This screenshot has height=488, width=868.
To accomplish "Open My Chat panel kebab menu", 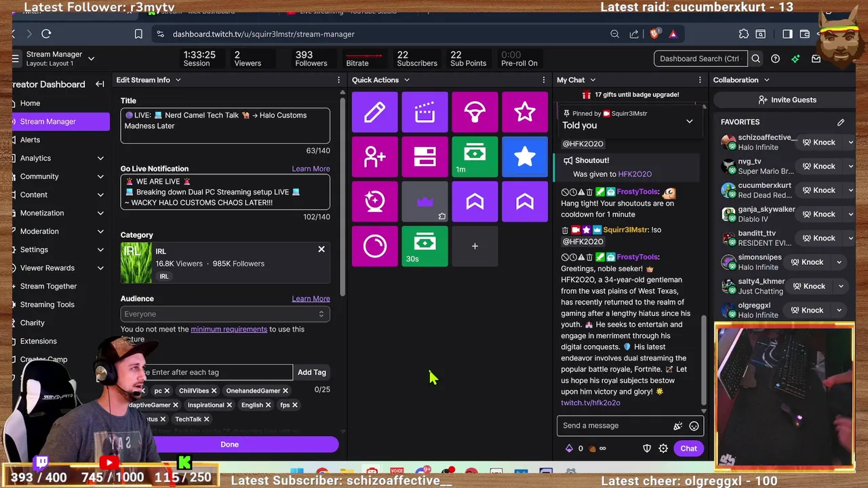I will (x=700, y=80).
